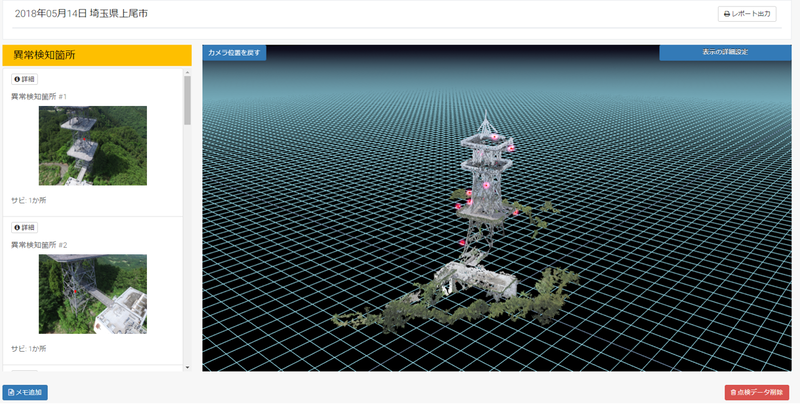This screenshot has width=800, height=408.
Task: Select the pink anomaly marker at tower middle
Action: tap(487, 186)
